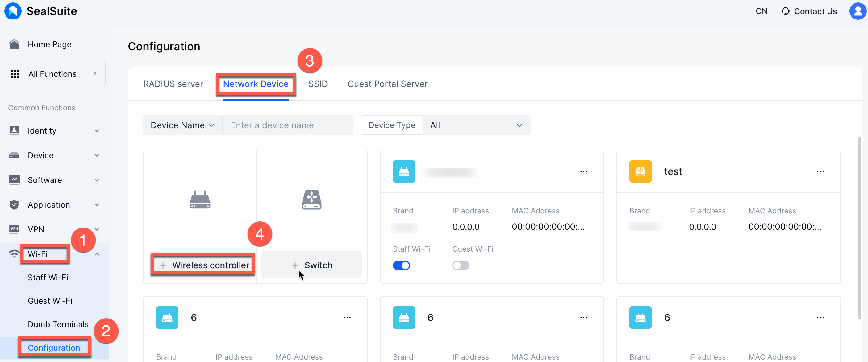
Task: Select the Network Device tab
Action: [256, 84]
